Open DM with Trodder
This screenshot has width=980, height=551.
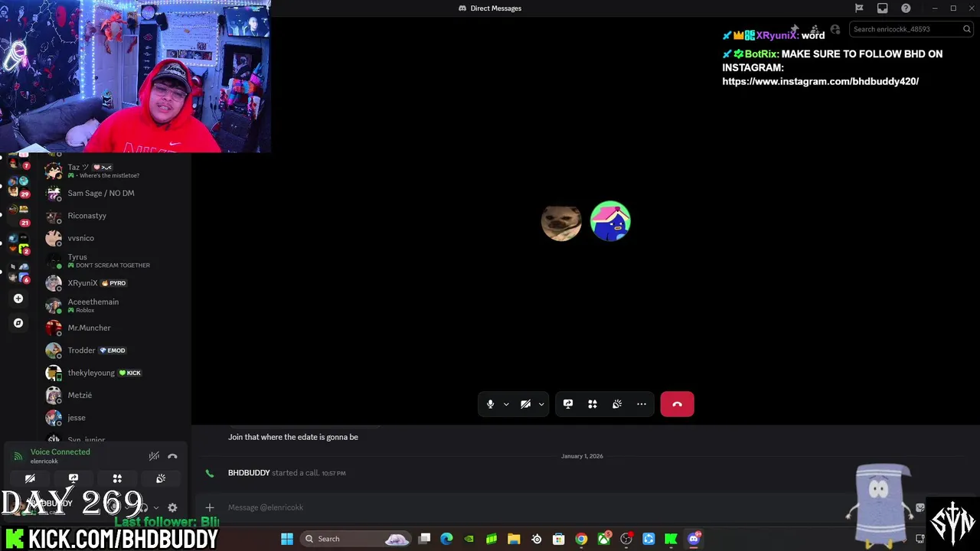pos(115,350)
